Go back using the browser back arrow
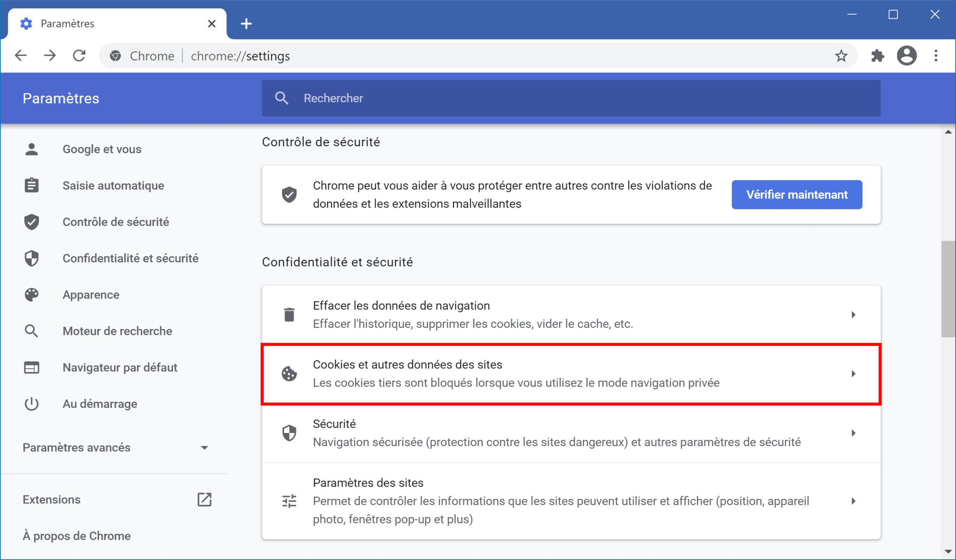Viewport: 956px width, 560px height. (x=21, y=56)
